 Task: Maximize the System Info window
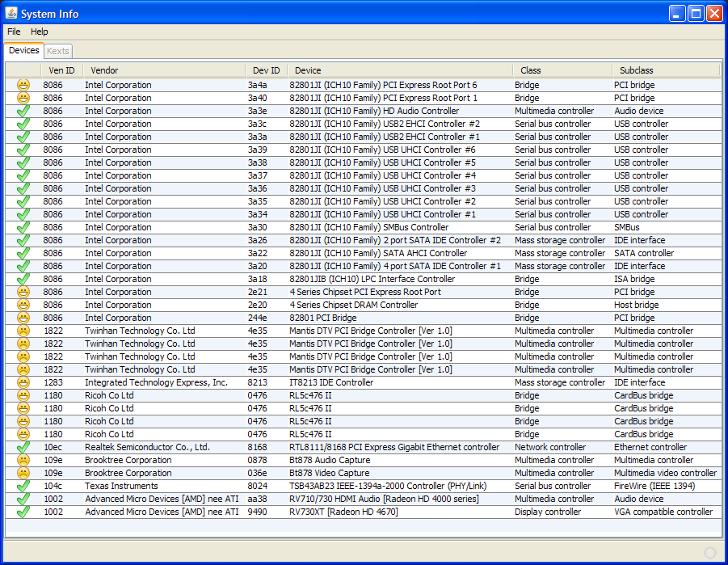(x=696, y=14)
